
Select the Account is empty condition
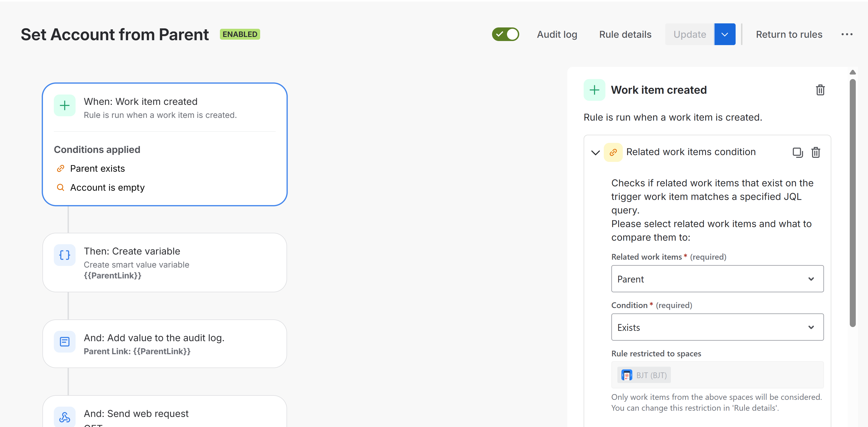(107, 188)
